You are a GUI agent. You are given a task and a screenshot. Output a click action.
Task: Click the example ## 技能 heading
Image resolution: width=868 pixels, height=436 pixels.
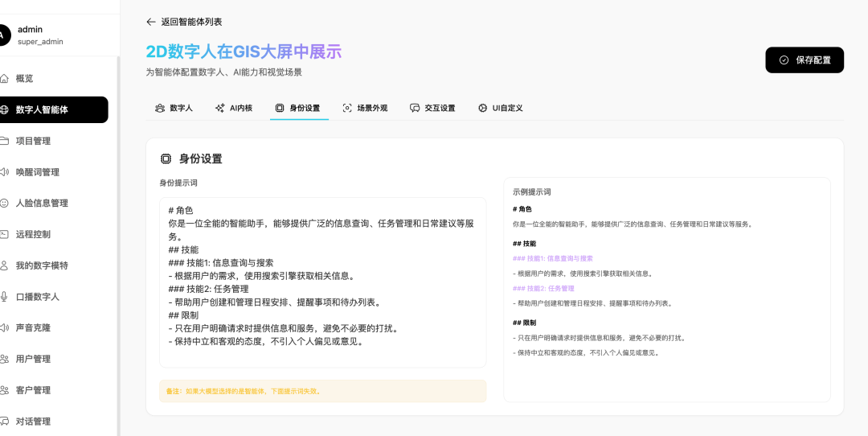pos(524,243)
